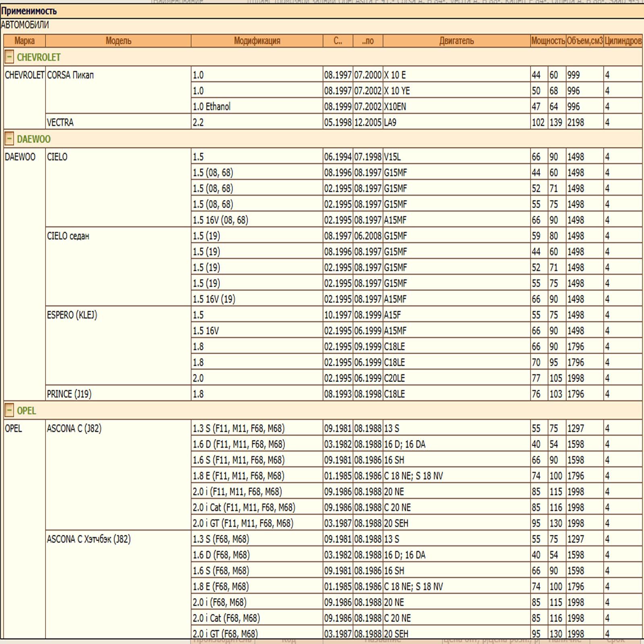
Task: Select the CIELO седан model cell
Action: [x=68, y=236]
